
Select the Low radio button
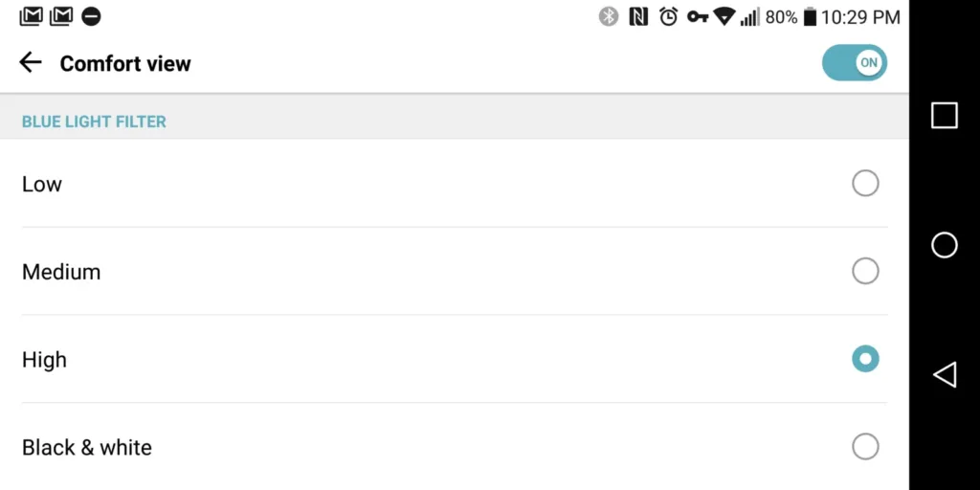tap(865, 183)
